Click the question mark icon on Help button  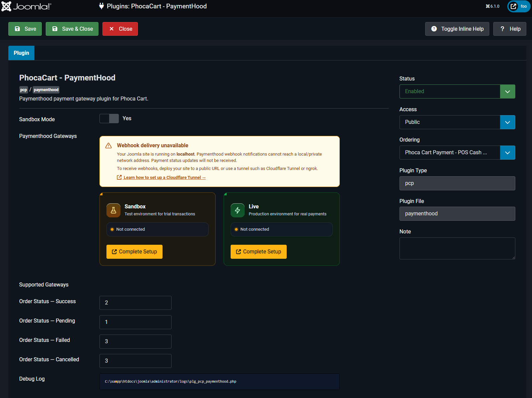[502, 29]
